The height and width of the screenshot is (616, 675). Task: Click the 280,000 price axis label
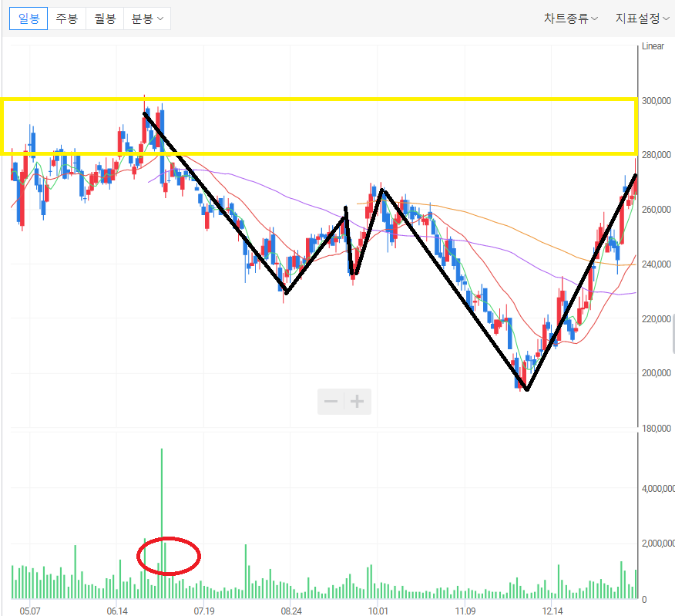click(656, 155)
